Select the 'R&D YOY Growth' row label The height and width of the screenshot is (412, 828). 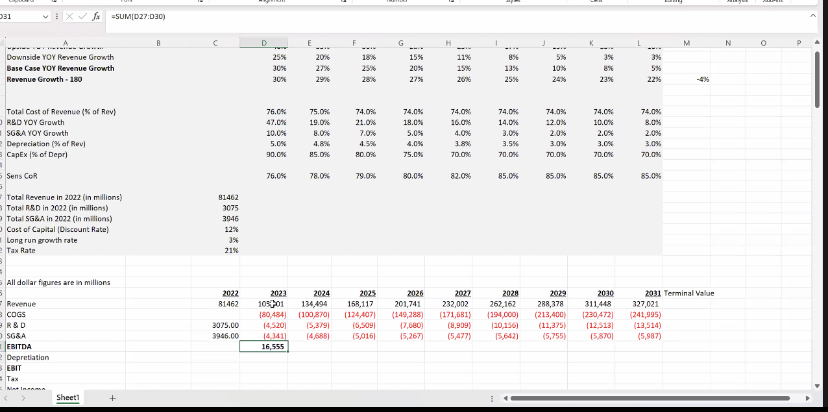pos(35,122)
